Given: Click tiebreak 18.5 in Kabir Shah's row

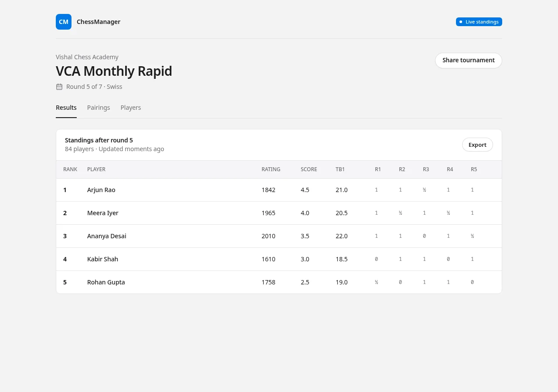Looking at the screenshot, I should click(342, 259).
